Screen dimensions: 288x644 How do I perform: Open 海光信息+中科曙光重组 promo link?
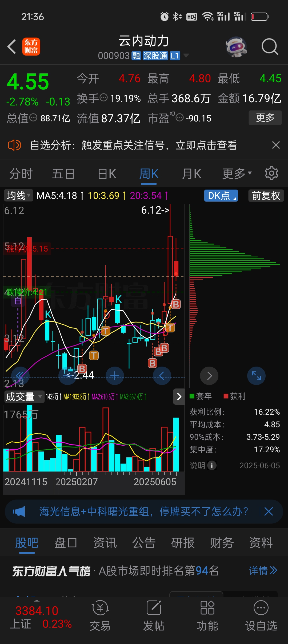144,512
